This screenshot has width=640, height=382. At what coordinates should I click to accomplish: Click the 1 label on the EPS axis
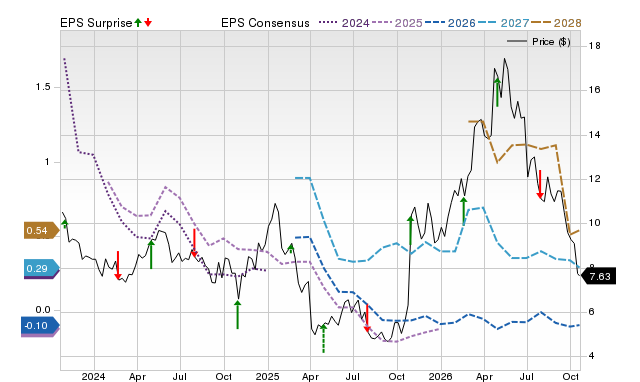click(47, 162)
